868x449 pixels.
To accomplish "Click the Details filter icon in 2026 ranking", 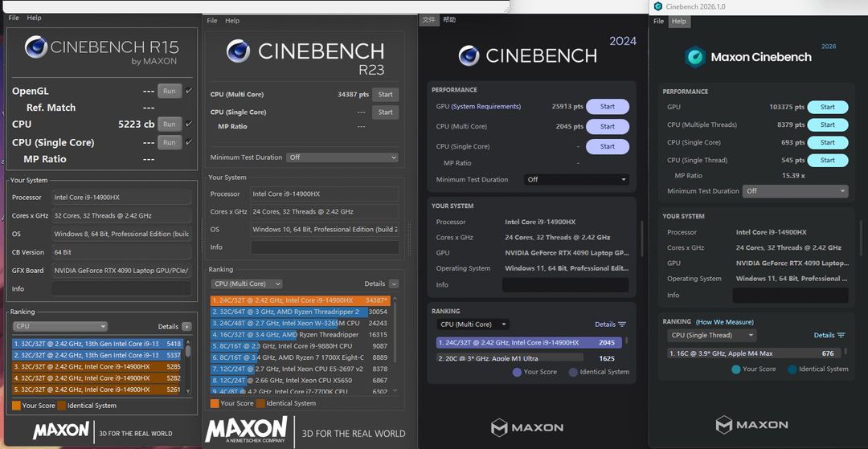I will point(841,335).
